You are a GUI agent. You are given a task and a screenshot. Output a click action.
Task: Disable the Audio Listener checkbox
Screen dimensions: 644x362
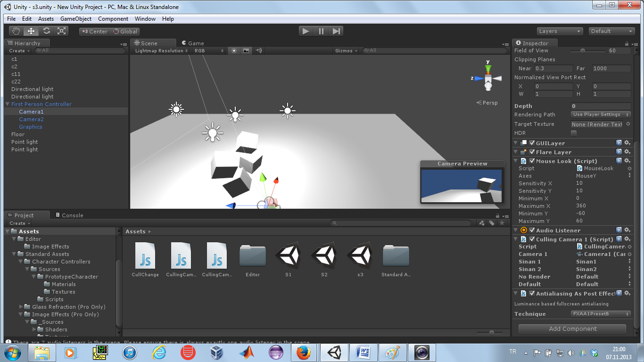click(532, 230)
